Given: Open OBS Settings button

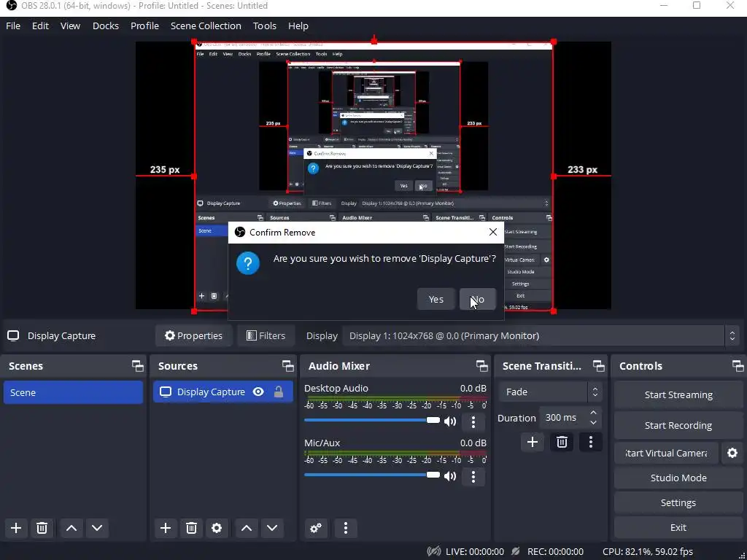Looking at the screenshot, I should [x=678, y=502].
